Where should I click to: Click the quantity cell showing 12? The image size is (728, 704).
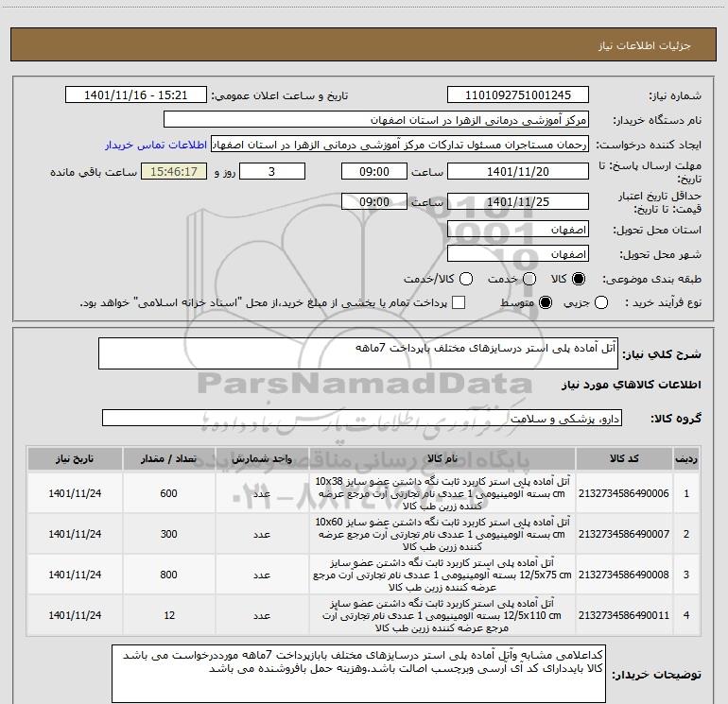point(168,615)
